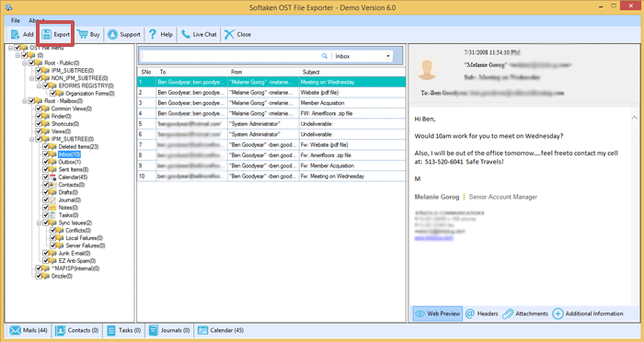
Task: Click the Mails (44) button
Action: click(x=29, y=330)
